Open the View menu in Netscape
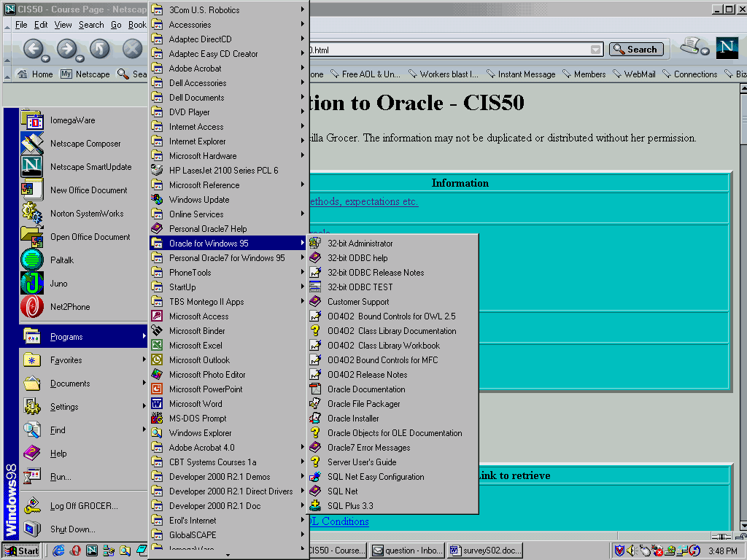 click(63, 25)
